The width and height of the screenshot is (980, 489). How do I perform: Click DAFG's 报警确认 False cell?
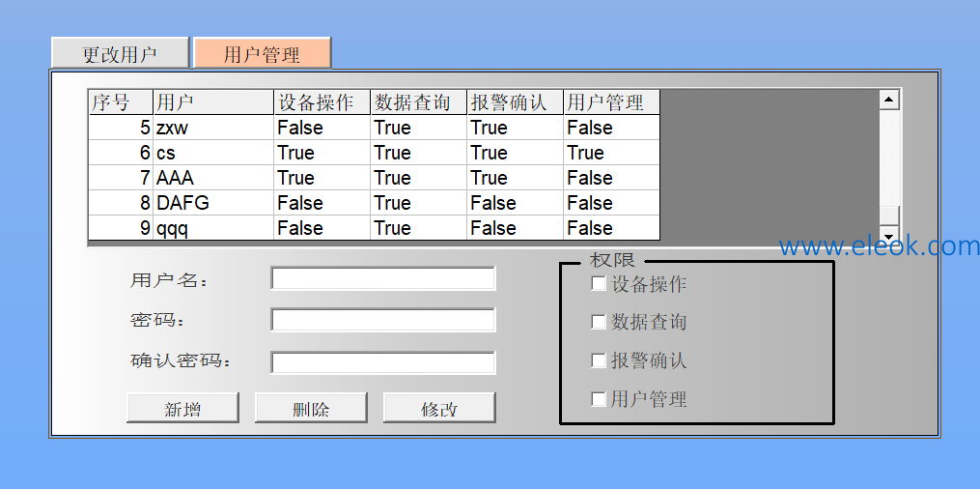(x=516, y=203)
